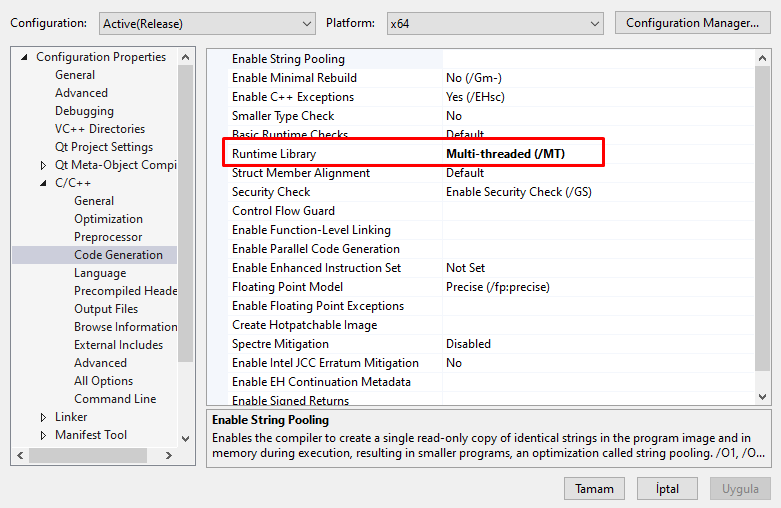
Task: Open Configuration Manager dialog
Action: tap(692, 23)
